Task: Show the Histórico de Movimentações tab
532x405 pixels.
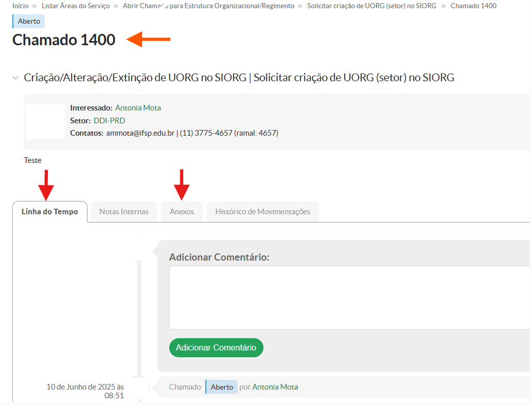Action: (262, 212)
